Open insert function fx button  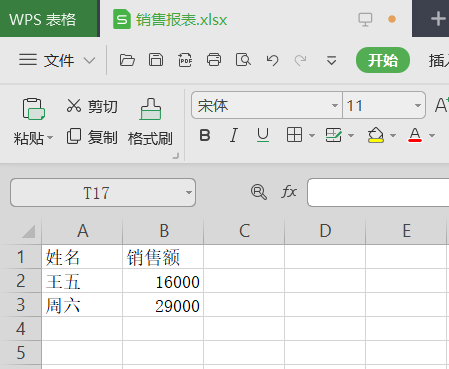pyautogui.click(x=289, y=192)
